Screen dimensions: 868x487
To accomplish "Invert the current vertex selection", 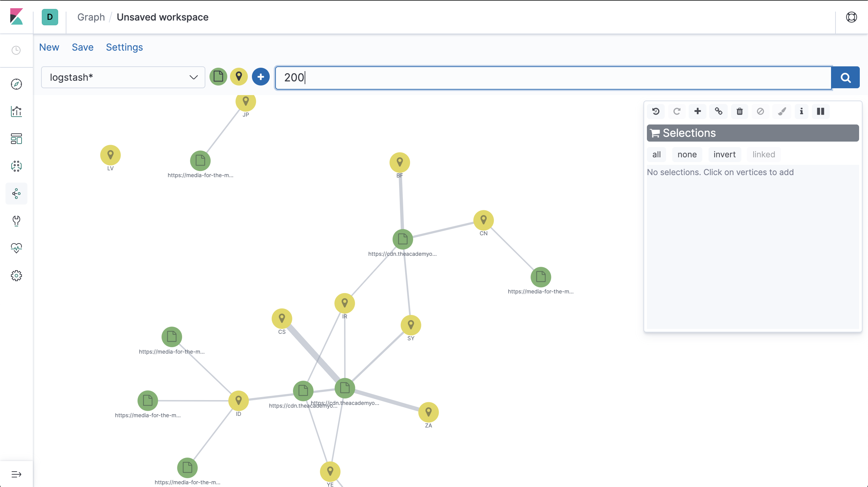I will pyautogui.click(x=725, y=154).
